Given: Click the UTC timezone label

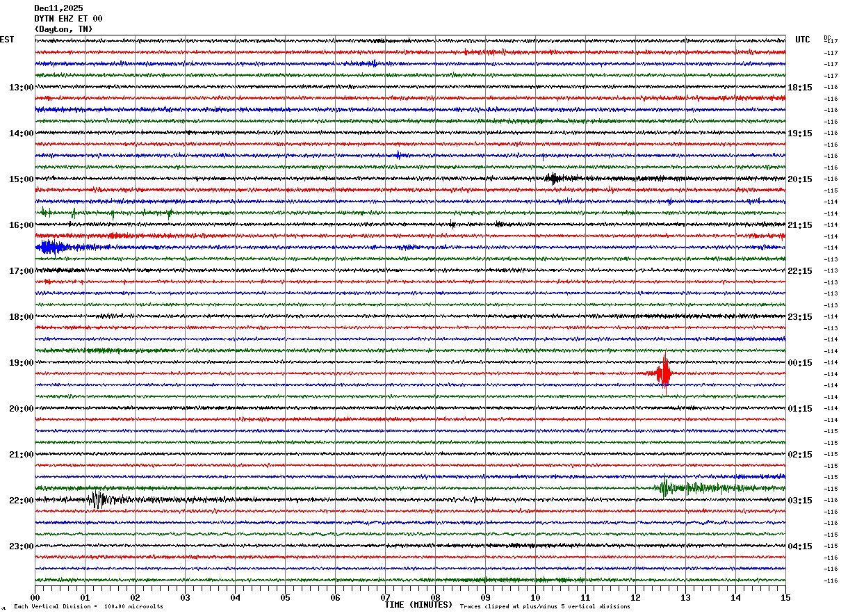Looking at the screenshot, I should 803,40.
